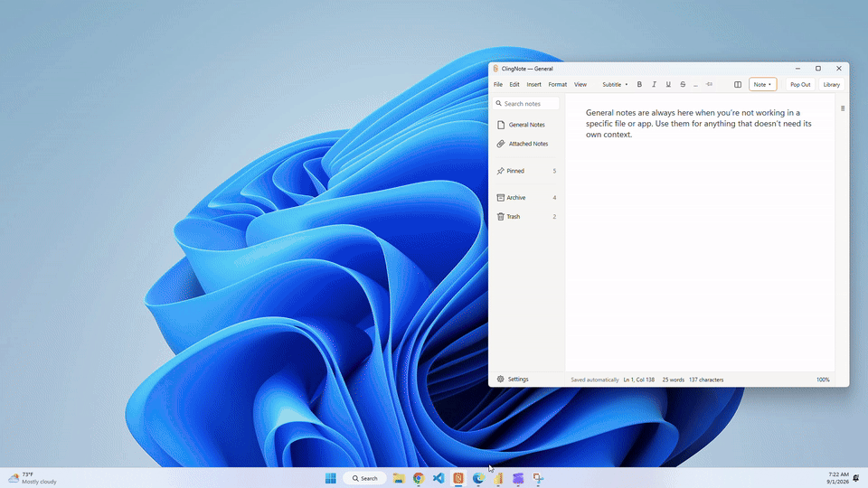Click the Pinned count 5

coord(554,171)
